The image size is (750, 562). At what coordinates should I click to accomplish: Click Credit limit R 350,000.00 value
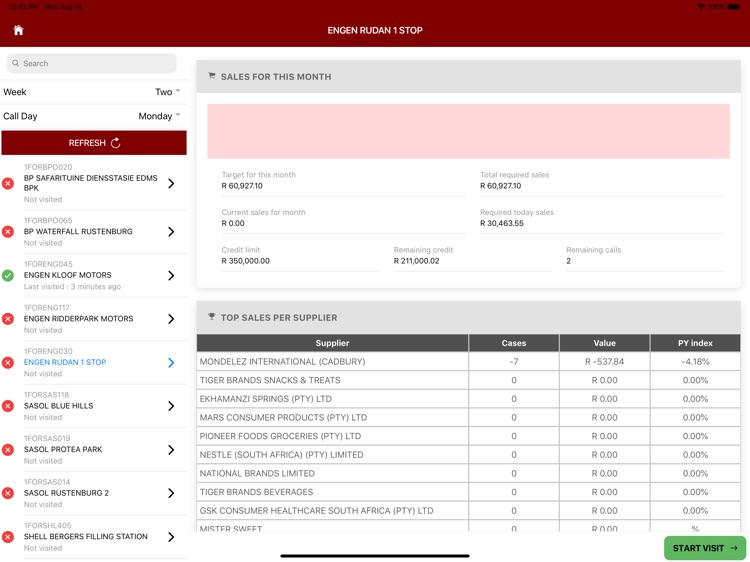pos(245,261)
